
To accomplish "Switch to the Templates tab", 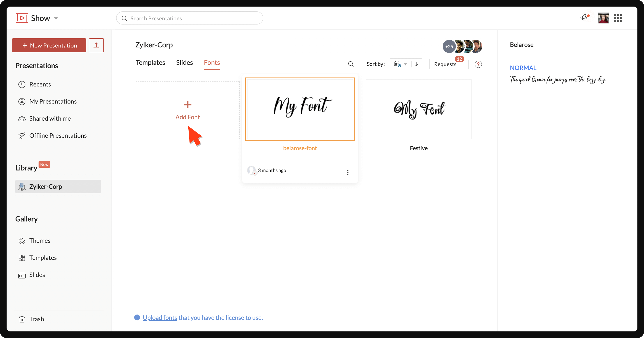I will click(x=150, y=62).
